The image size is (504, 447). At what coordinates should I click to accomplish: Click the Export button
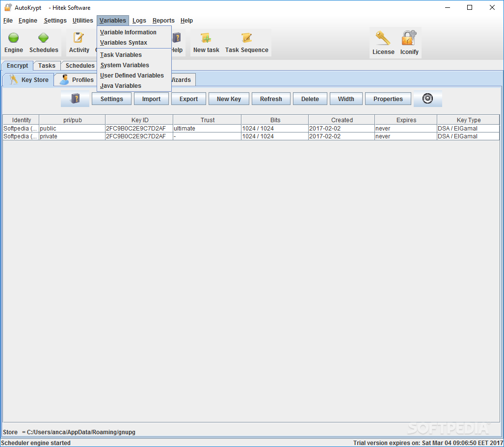(188, 99)
